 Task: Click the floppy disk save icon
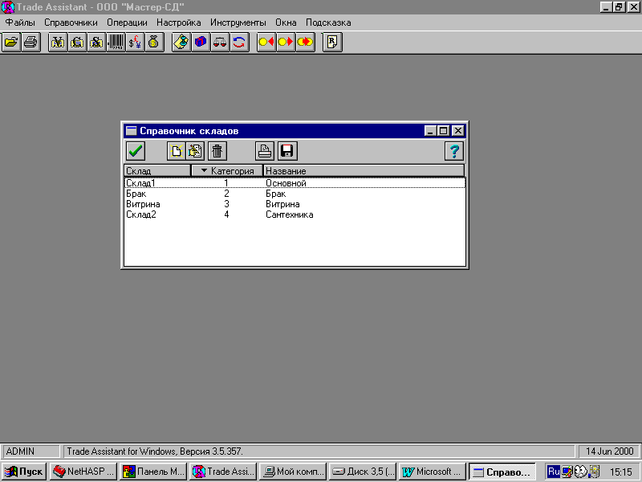pyautogui.click(x=287, y=151)
